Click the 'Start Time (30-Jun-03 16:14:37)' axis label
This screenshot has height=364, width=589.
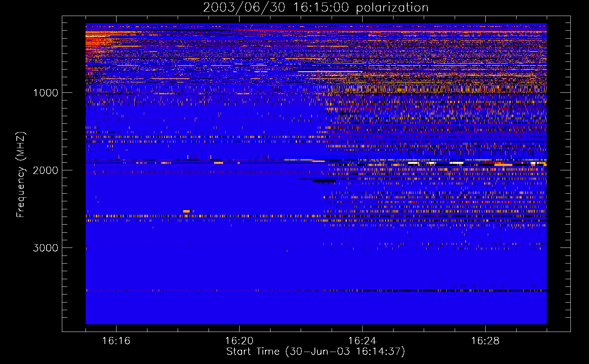coord(316,352)
